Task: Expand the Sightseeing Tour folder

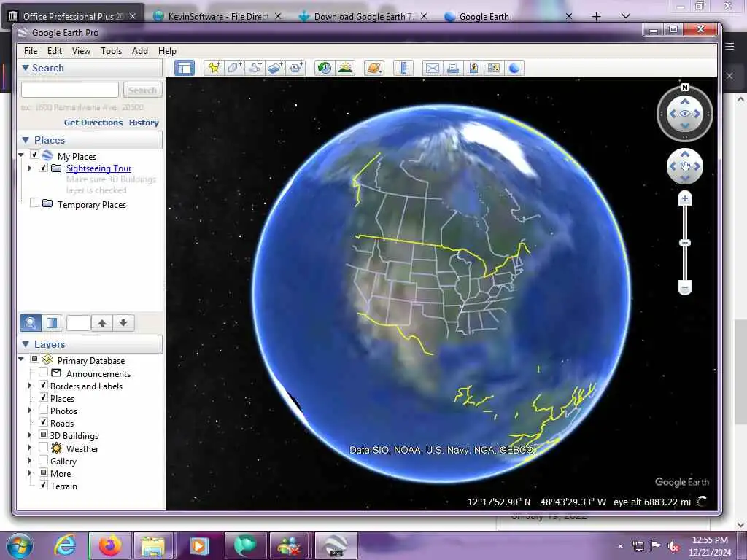Action: click(x=29, y=168)
